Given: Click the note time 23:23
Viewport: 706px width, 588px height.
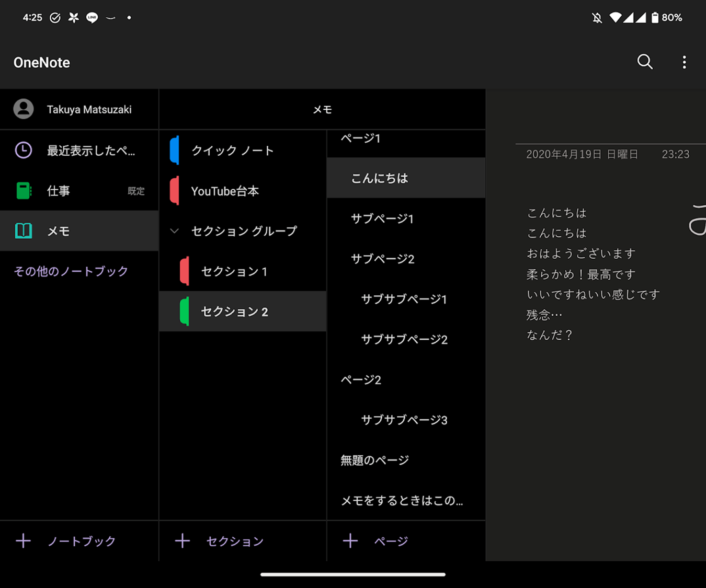Looking at the screenshot, I should pyautogui.click(x=676, y=154).
